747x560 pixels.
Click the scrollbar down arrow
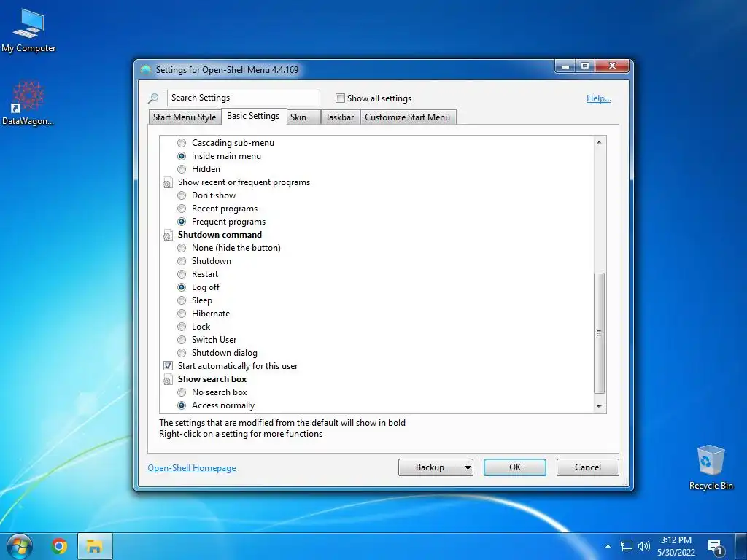(600, 407)
